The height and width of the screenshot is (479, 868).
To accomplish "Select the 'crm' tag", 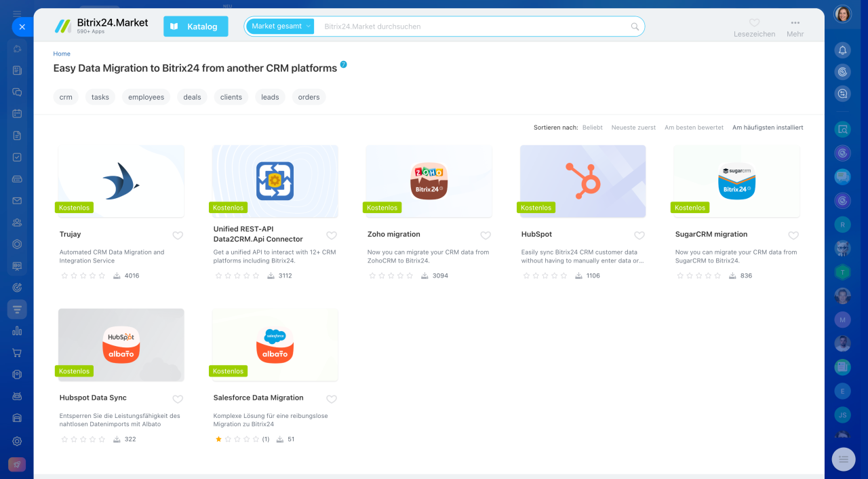I will 66,97.
